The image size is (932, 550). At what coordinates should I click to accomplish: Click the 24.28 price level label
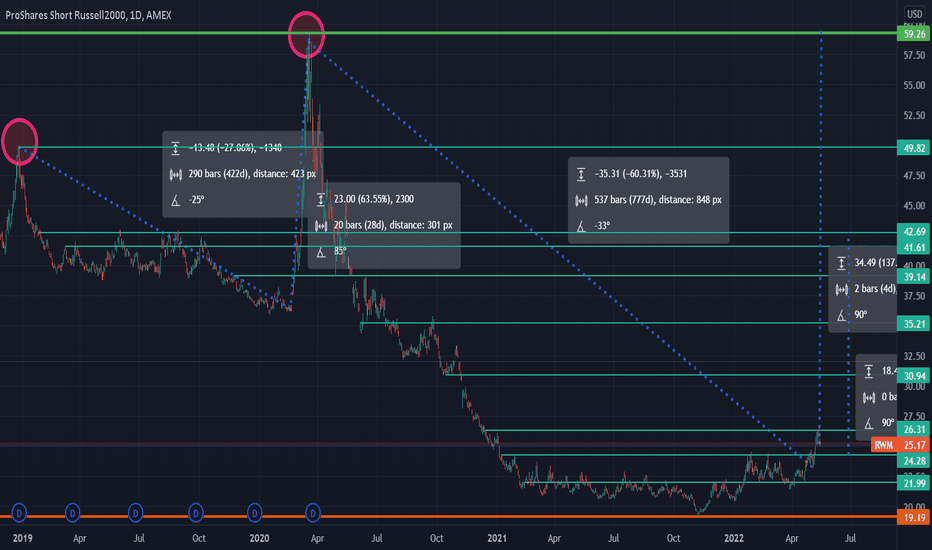pos(914,461)
